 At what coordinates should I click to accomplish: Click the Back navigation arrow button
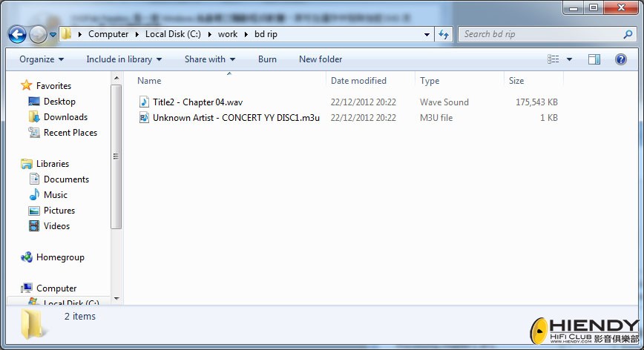tap(17, 34)
